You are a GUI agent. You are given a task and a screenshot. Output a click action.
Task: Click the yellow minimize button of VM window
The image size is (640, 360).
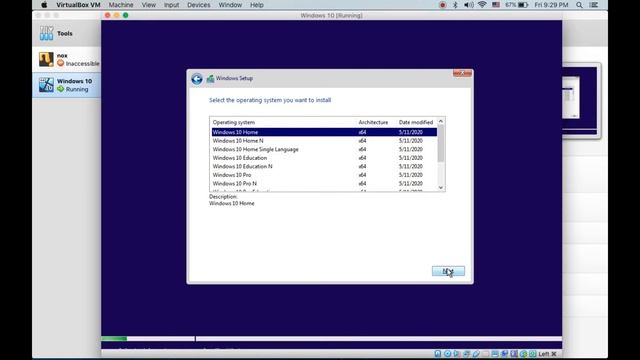click(x=117, y=15)
